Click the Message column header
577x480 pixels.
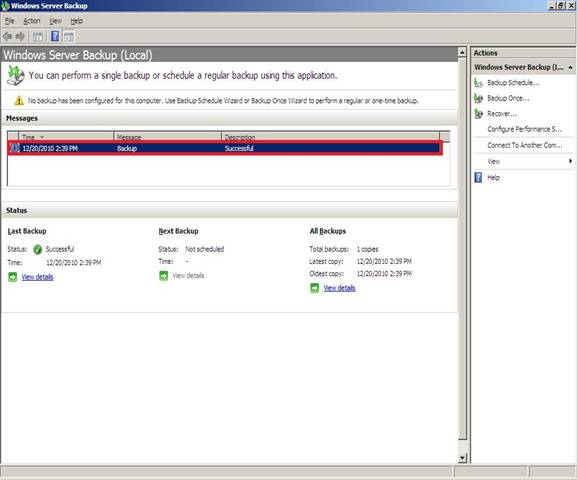click(167, 137)
